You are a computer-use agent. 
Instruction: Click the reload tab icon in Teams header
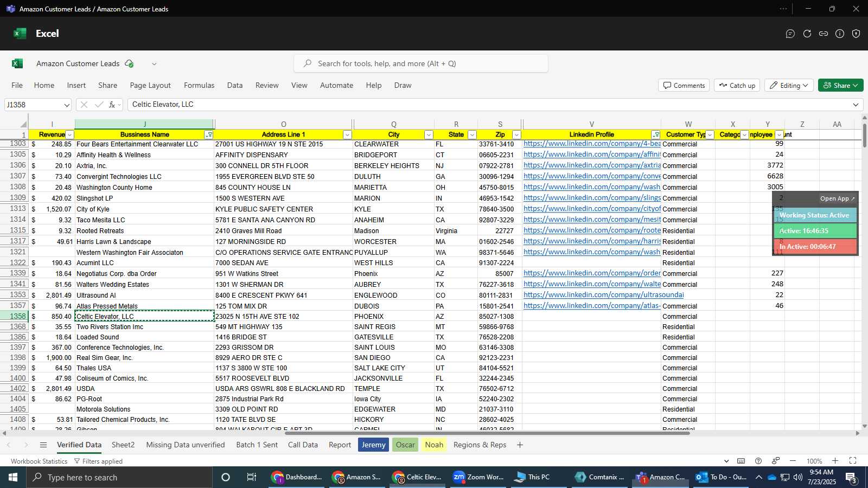tap(807, 34)
